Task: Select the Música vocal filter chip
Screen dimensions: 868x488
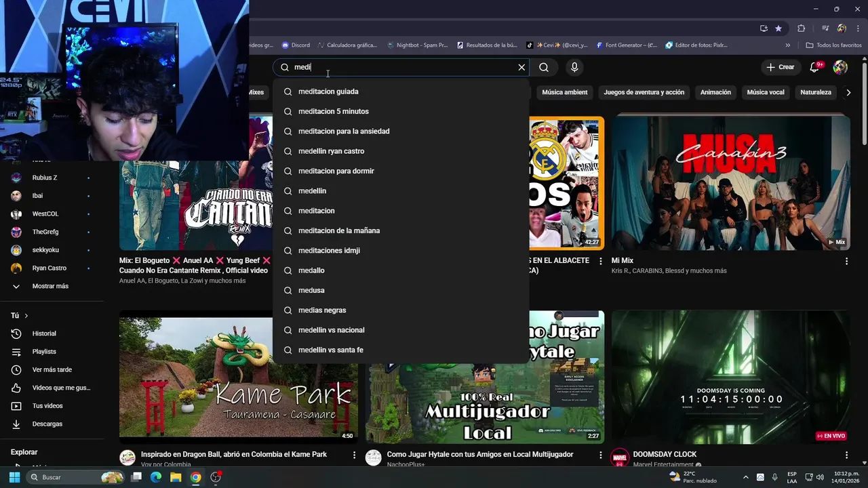Action: pos(766,92)
